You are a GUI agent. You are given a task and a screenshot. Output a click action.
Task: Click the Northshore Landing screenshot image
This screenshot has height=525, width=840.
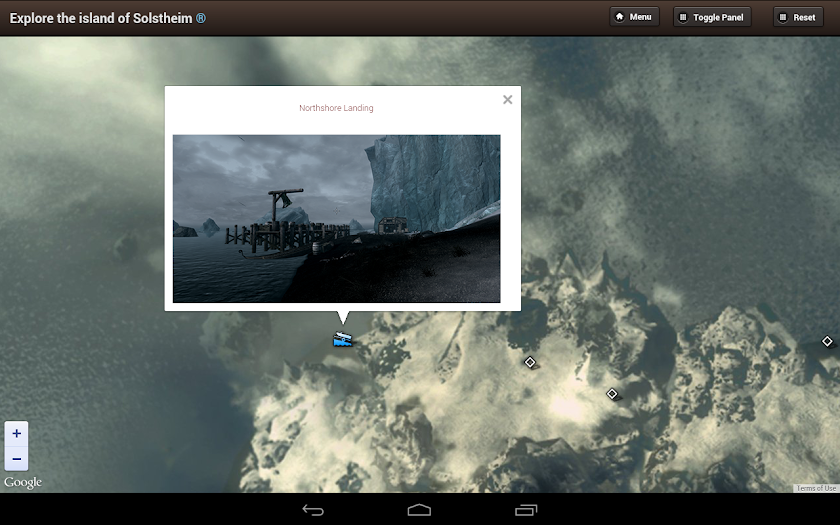click(336, 219)
